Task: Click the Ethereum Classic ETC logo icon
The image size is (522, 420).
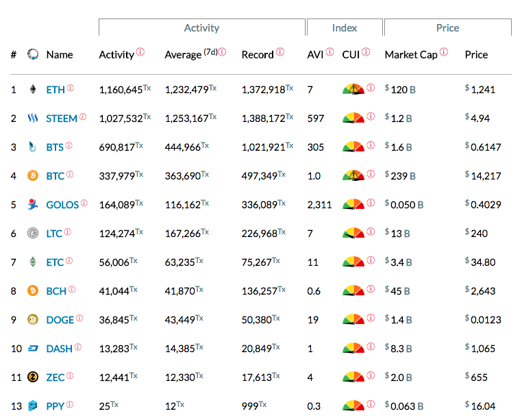Action: pos(33,262)
